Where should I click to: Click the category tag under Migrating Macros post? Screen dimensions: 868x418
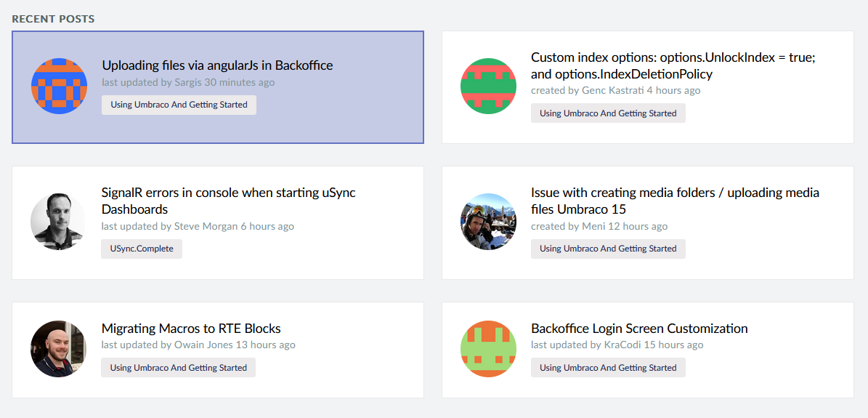click(178, 368)
